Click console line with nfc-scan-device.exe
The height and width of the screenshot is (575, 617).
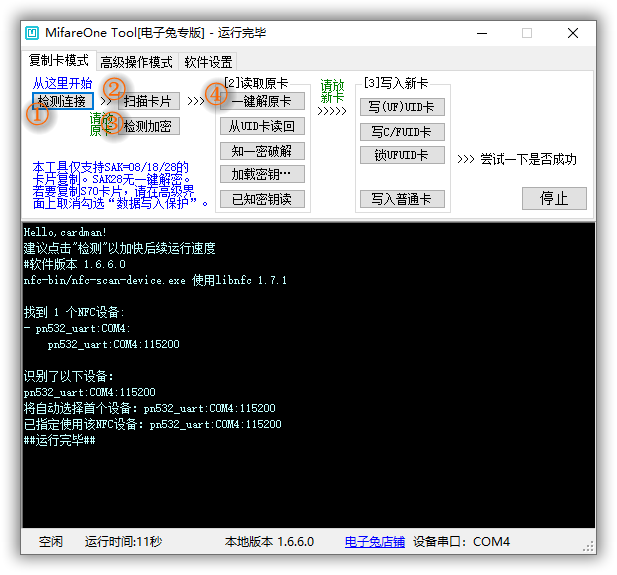(155, 280)
